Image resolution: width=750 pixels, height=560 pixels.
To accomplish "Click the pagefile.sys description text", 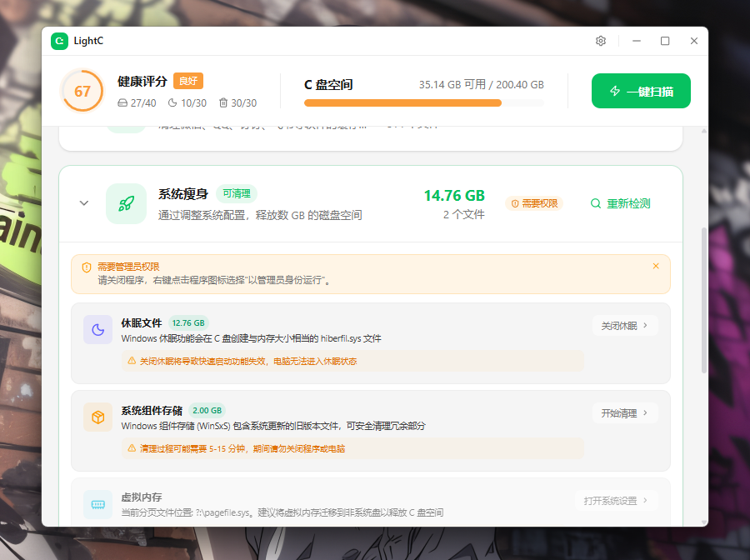I will click(x=282, y=512).
